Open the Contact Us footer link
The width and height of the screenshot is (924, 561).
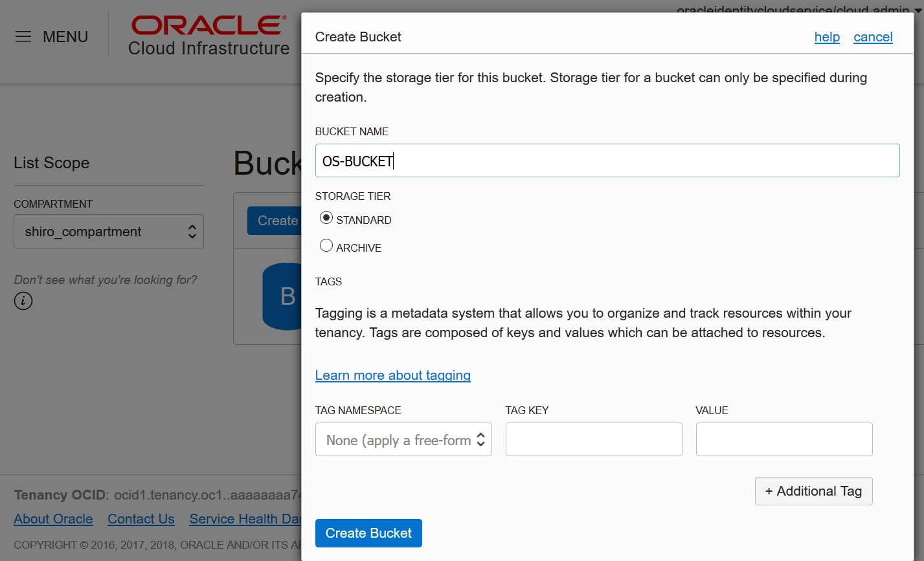click(x=141, y=519)
